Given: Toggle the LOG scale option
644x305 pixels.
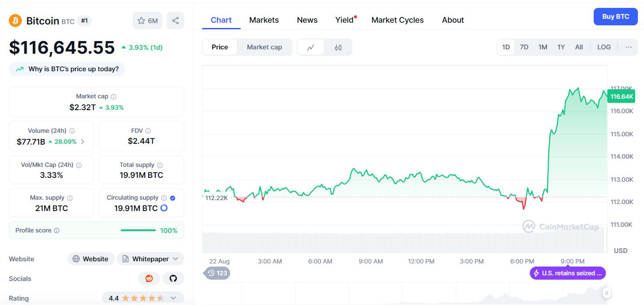Looking at the screenshot, I should pyautogui.click(x=604, y=47).
